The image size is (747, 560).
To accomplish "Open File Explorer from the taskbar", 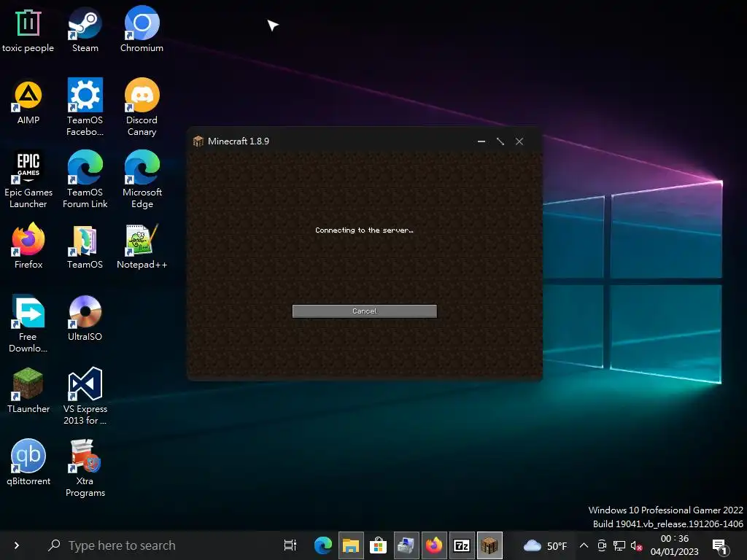I will pos(351,545).
